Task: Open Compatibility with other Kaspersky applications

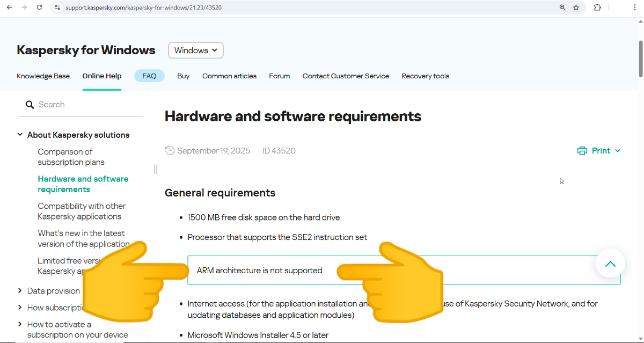Action: click(x=82, y=211)
